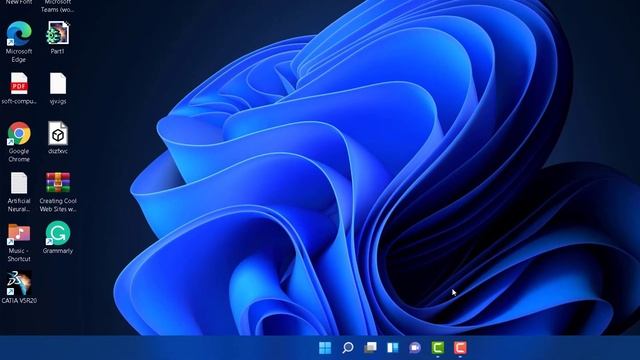This screenshot has height=360, width=640.
Task: Click the 'CATIA V5R20' label text
Action: click(x=19, y=300)
